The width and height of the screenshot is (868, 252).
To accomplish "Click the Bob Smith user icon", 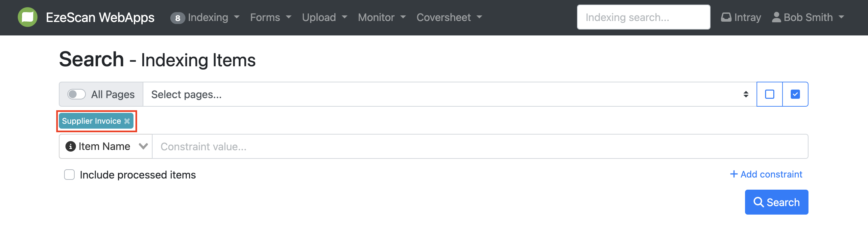I will [x=776, y=17].
